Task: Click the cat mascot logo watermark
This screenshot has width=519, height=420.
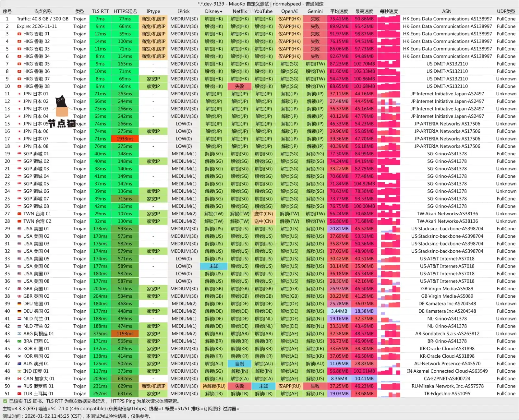Action: pyautogui.click(x=62, y=107)
